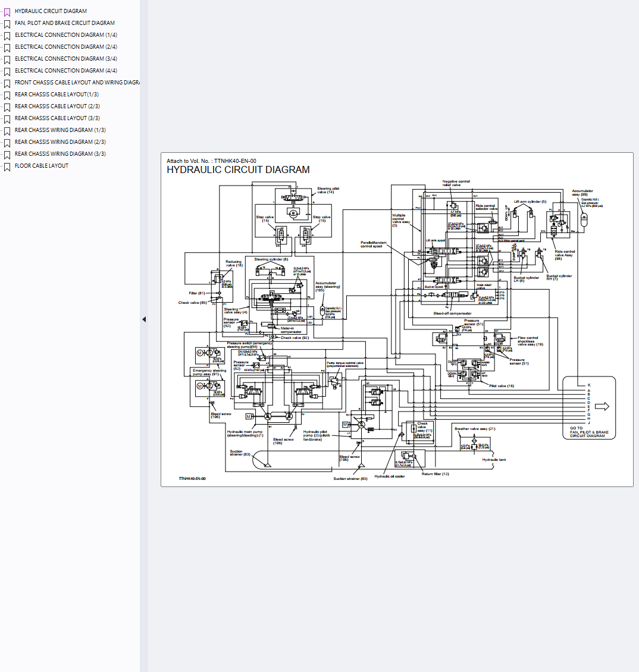Image resolution: width=639 pixels, height=672 pixels.
Task: Select REAR CHASSIS CABLE LAYOUT (3/3)
Action: (x=58, y=118)
